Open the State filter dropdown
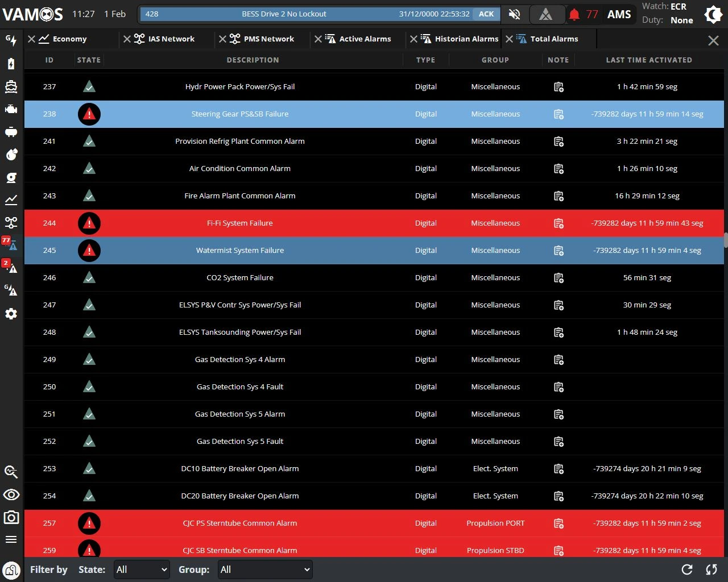The height and width of the screenshot is (582, 728). click(x=142, y=569)
